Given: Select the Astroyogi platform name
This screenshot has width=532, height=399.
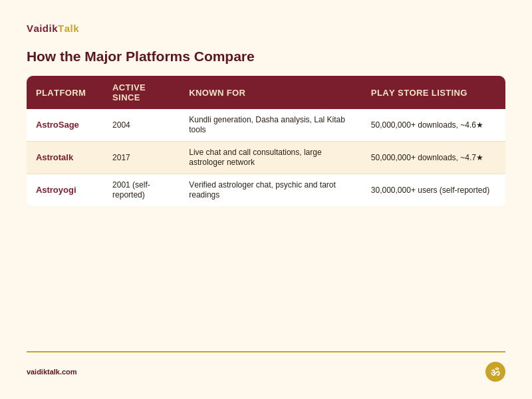Looking at the screenshot, I should click(x=56, y=190).
